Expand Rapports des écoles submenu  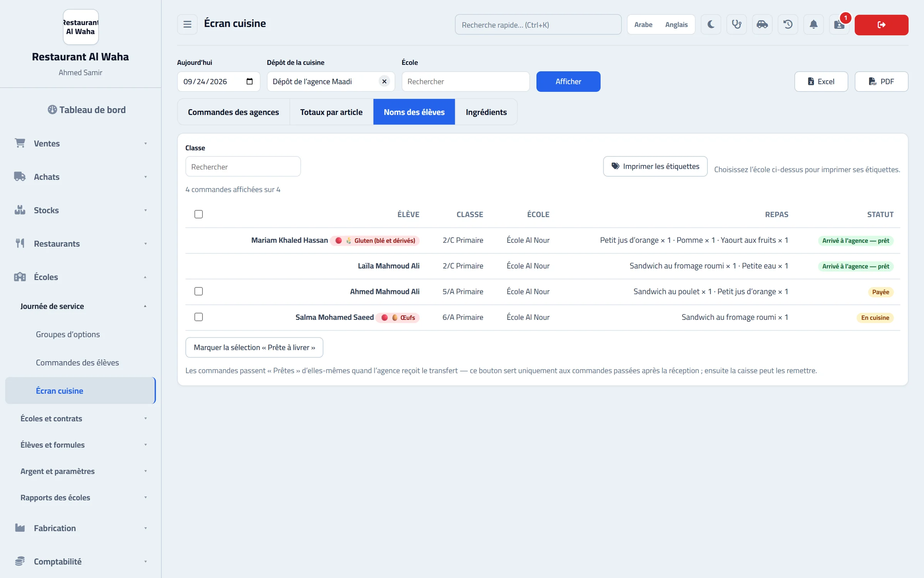click(146, 497)
